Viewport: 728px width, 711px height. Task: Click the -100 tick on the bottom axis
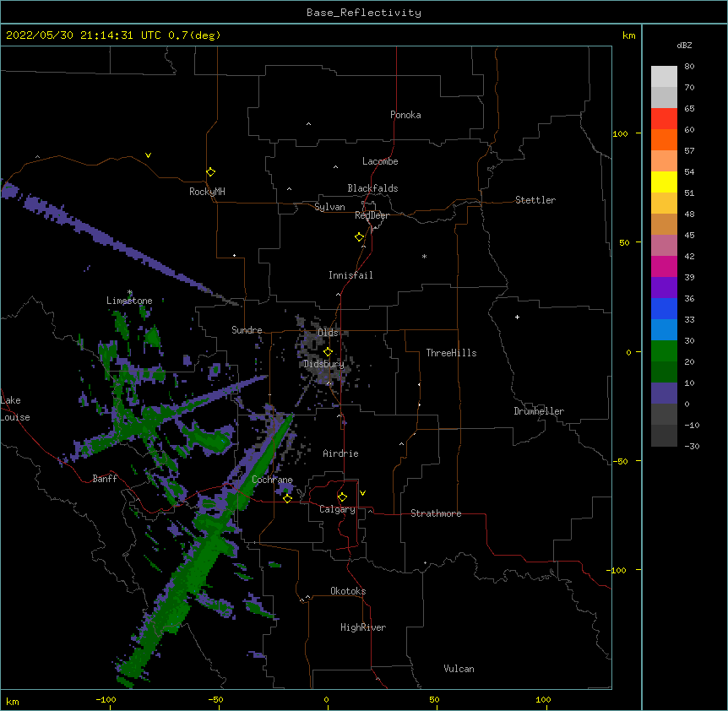(x=106, y=699)
